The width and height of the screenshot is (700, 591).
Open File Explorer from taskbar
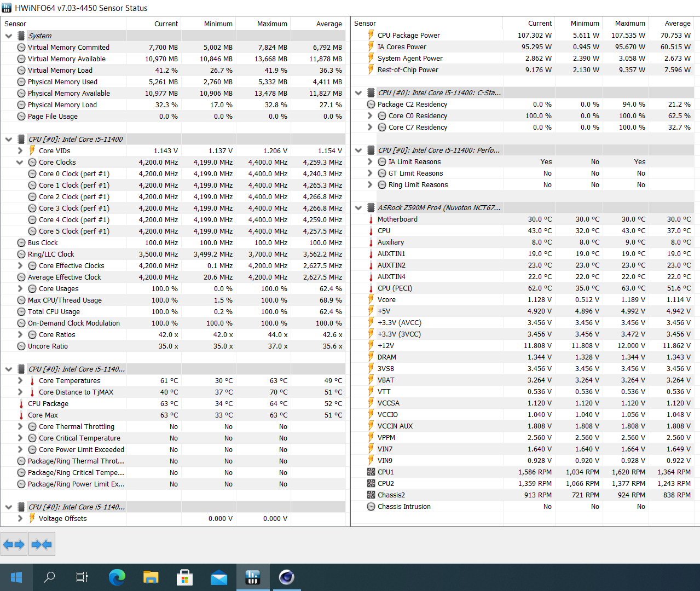pyautogui.click(x=151, y=577)
